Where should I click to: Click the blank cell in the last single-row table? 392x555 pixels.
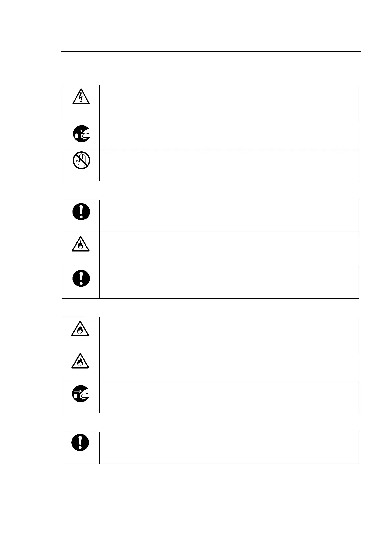pos(229,448)
